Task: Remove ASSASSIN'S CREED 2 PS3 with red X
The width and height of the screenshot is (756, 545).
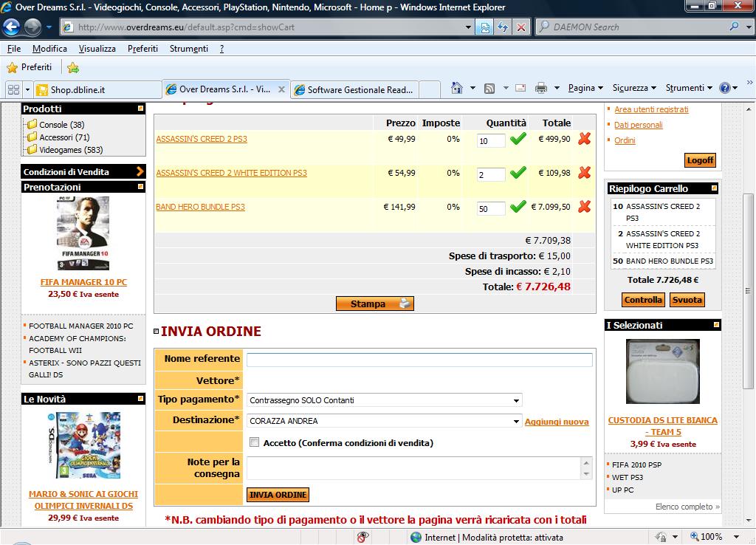Action: (x=585, y=139)
